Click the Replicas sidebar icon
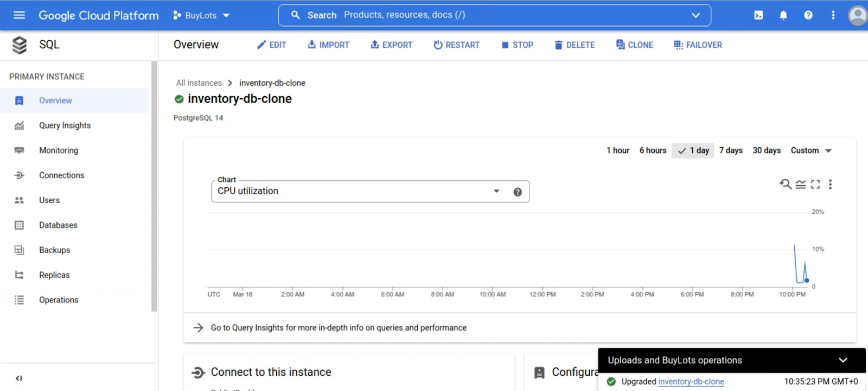Image resolution: width=868 pixels, height=391 pixels. pyautogui.click(x=19, y=275)
